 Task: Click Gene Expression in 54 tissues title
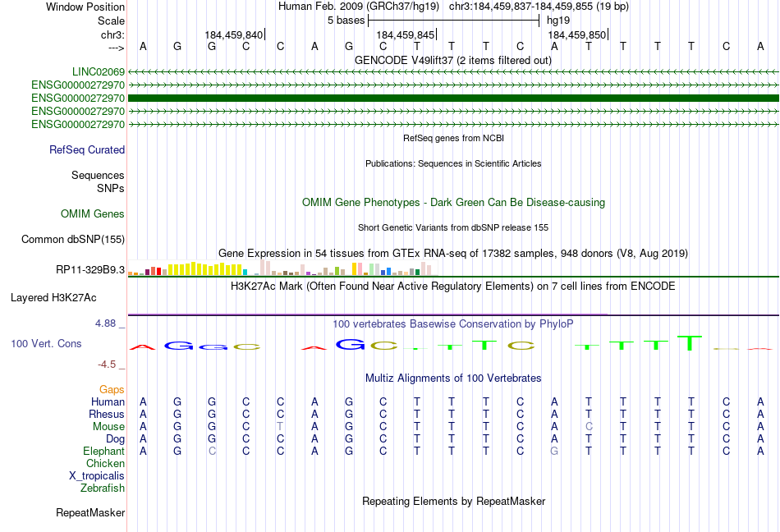coord(453,253)
